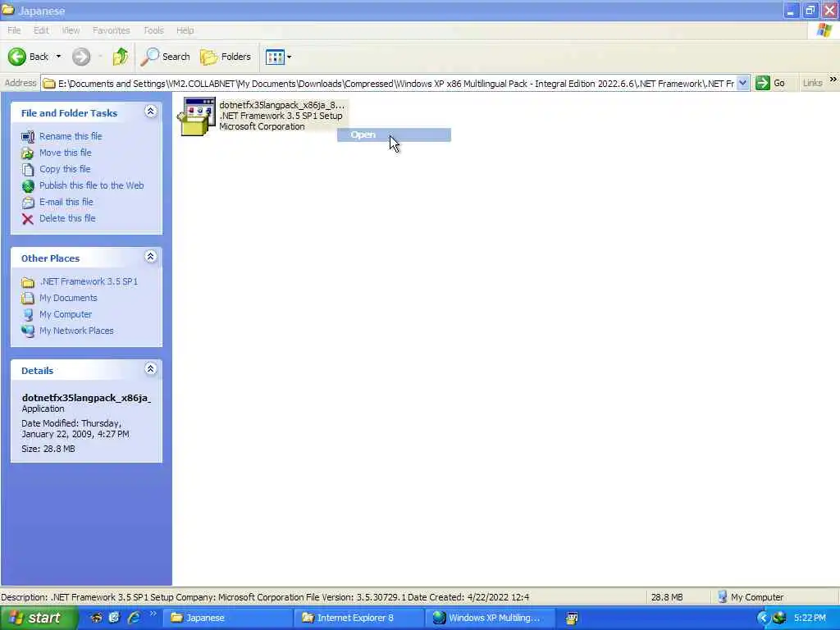Go to .NET Framework 3.5 SP1 folder
840x630 pixels.
pyautogui.click(x=89, y=281)
